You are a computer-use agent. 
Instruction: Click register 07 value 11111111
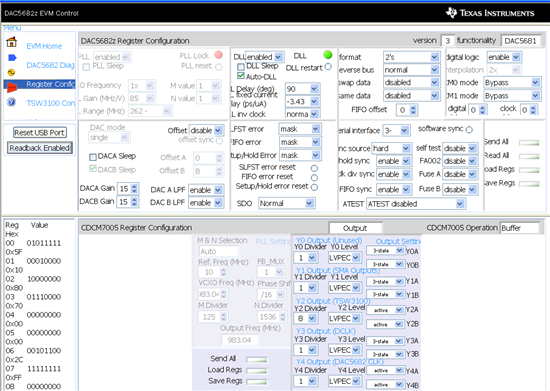44,369
